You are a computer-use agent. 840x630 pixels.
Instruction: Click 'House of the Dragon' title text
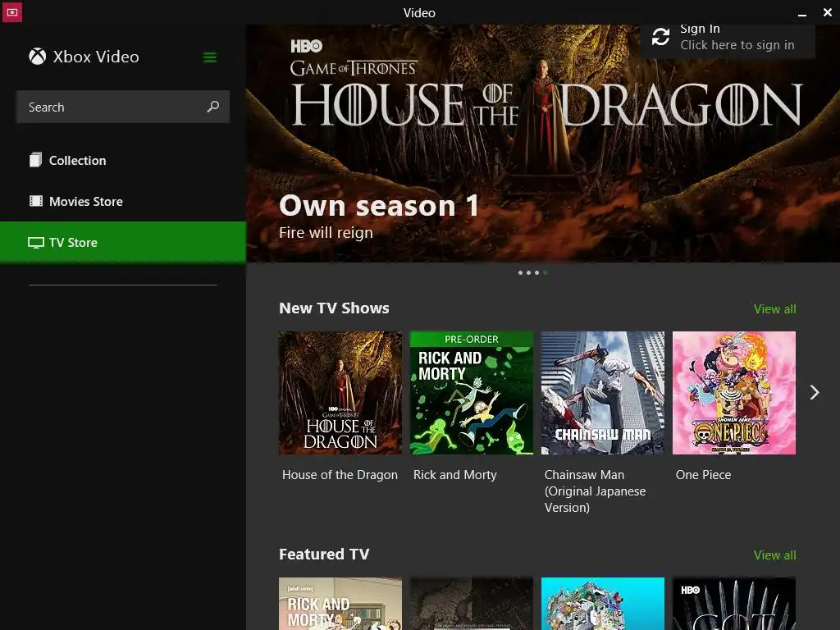pyautogui.click(x=340, y=475)
